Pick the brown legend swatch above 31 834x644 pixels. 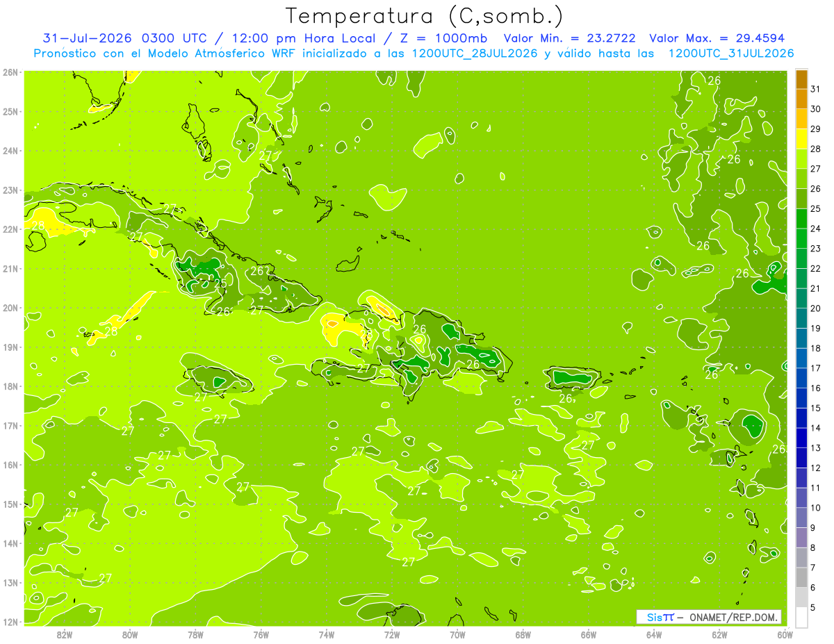point(801,79)
